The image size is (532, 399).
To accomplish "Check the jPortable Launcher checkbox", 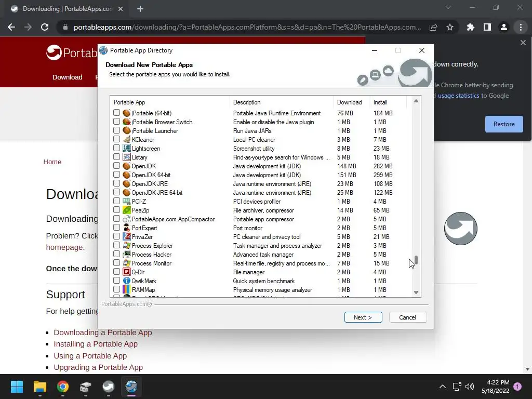I will click(x=117, y=130).
